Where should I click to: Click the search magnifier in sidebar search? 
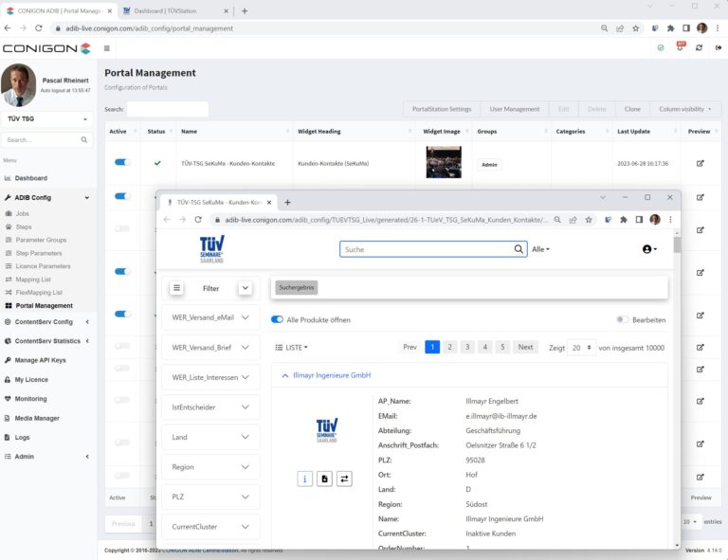[84, 139]
